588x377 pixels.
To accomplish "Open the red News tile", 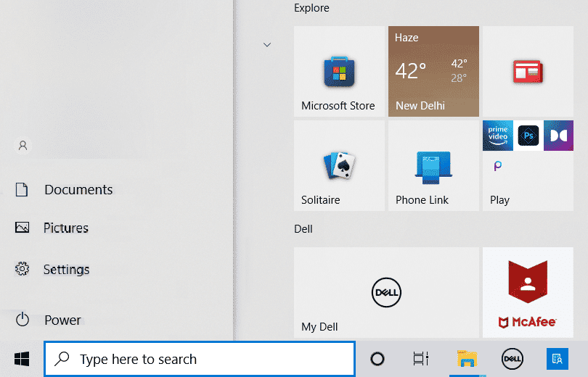I will coord(528,71).
